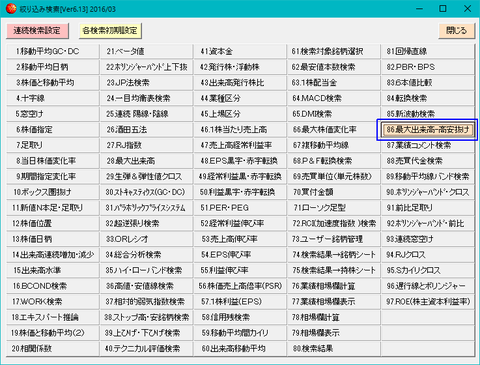This screenshot has width=480, height=365.
Task: Open search 5 窓空け
Action: 53,114
